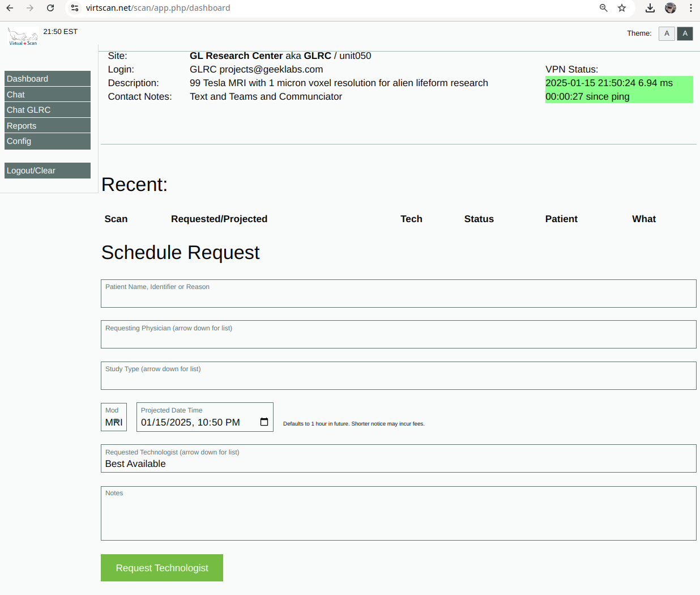Click the Virtual Scan logo

click(23, 37)
